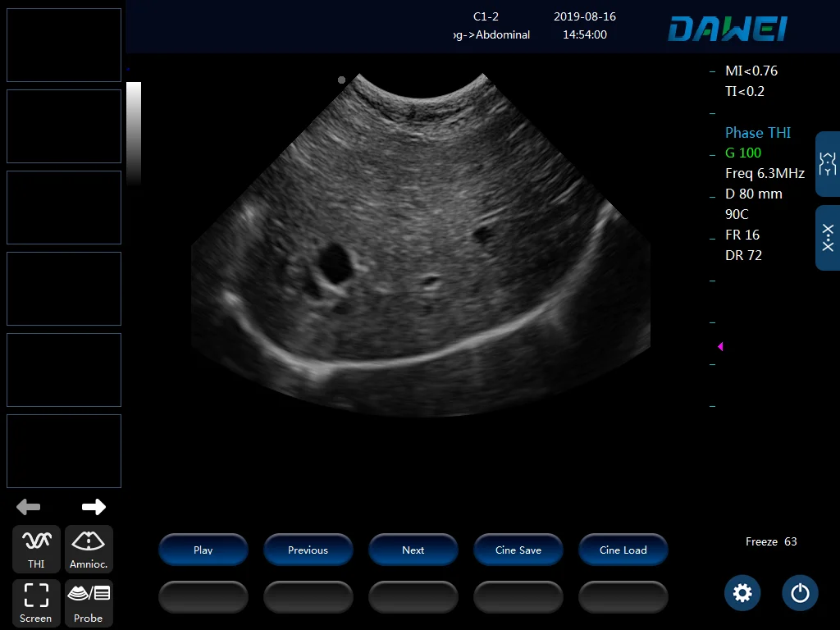
Task: Select the Phase THI label
Action: 757,132
